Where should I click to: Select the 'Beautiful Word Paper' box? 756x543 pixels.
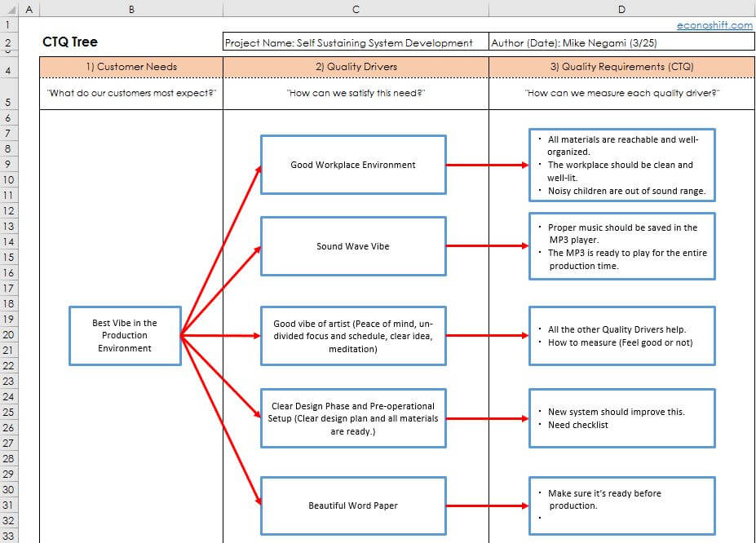(x=353, y=505)
